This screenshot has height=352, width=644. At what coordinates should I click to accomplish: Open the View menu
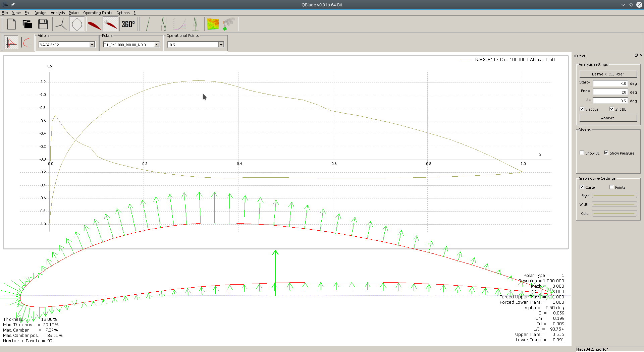tap(16, 13)
